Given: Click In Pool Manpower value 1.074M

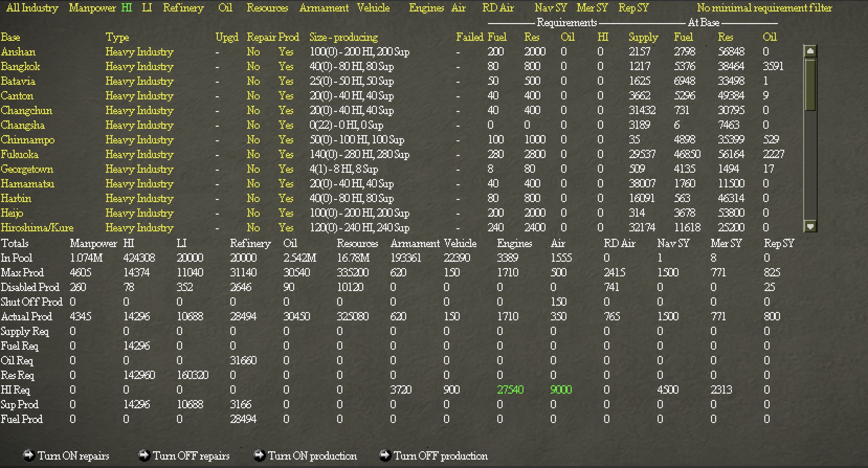Looking at the screenshot, I should [86, 258].
